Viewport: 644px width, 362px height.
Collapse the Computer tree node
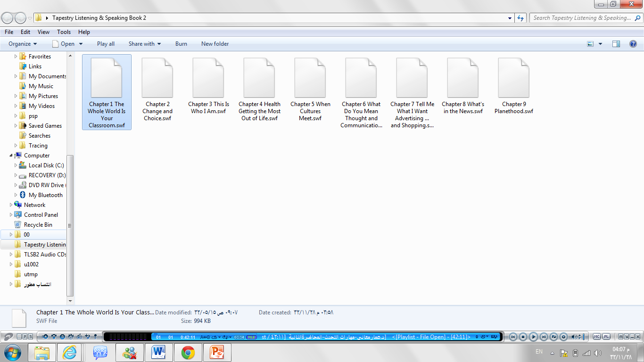[x=11, y=155]
